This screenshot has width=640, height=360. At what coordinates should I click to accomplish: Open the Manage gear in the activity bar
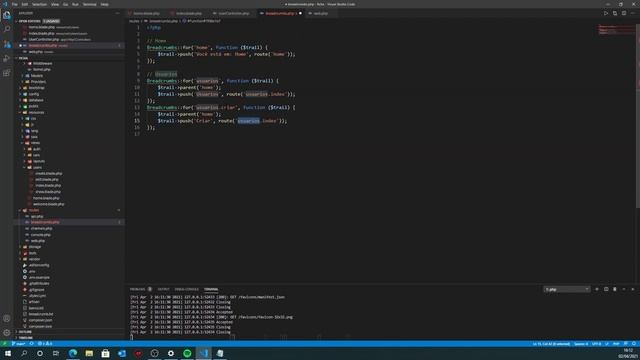point(7,333)
